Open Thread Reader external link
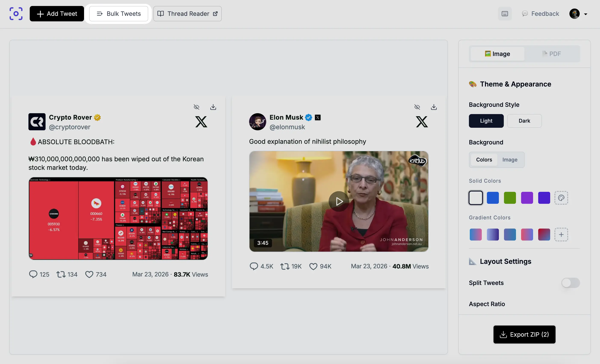This screenshot has height=364, width=600. (x=187, y=14)
